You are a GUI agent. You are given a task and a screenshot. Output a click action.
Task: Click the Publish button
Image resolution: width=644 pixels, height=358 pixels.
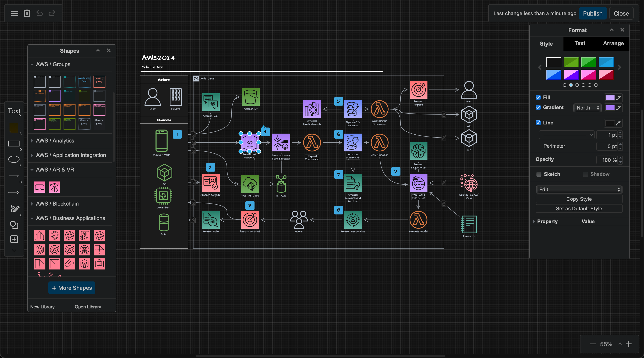tap(593, 13)
